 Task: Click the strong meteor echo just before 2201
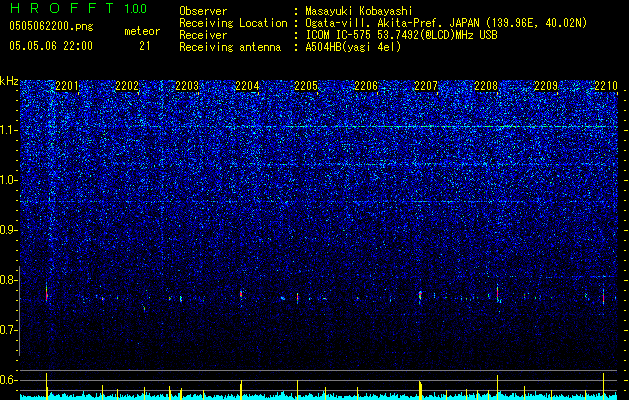pyautogui.click(x=47, y=295)
